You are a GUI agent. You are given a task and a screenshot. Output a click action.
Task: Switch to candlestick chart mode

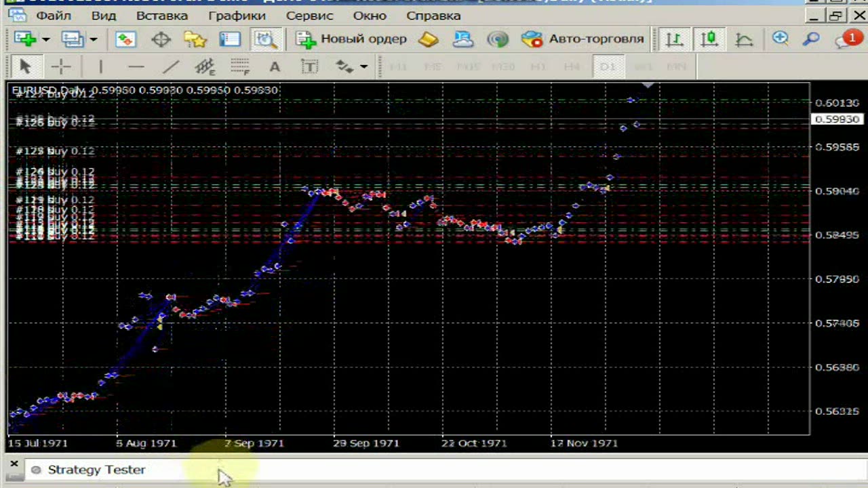point(709,39)
